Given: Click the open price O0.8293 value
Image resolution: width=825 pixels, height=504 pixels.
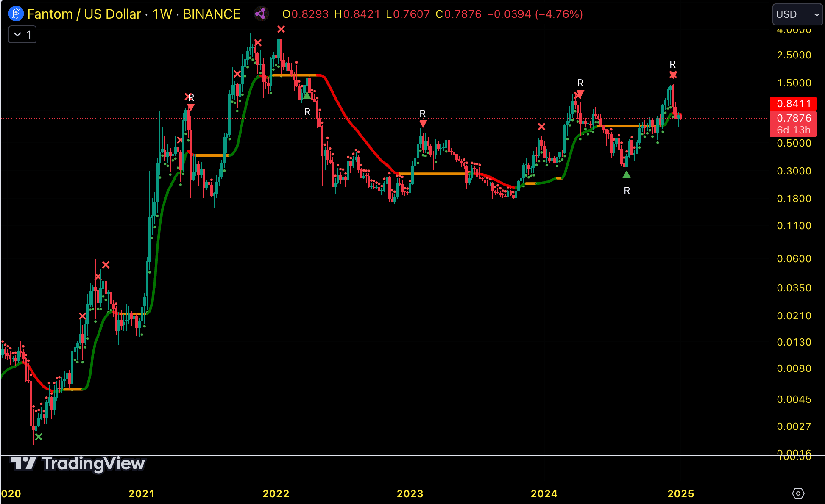Looking at the screenshot, I should [306, 14].
